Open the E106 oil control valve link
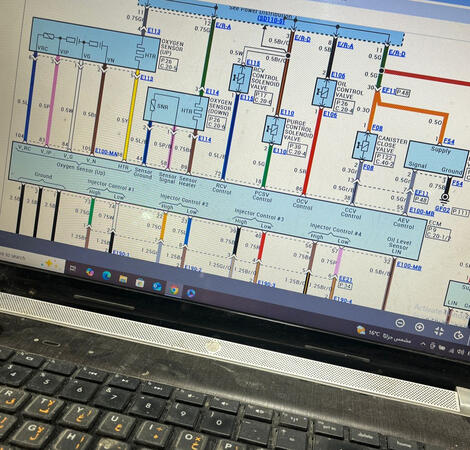Image resolution: width=470 pixels, height=450 pixels. (x=338, y=75)
